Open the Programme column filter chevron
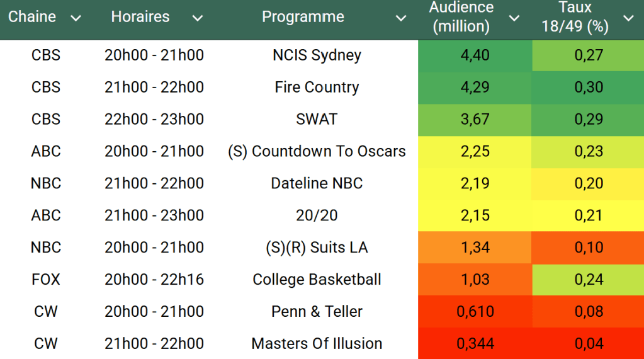 tap(400, 18)
